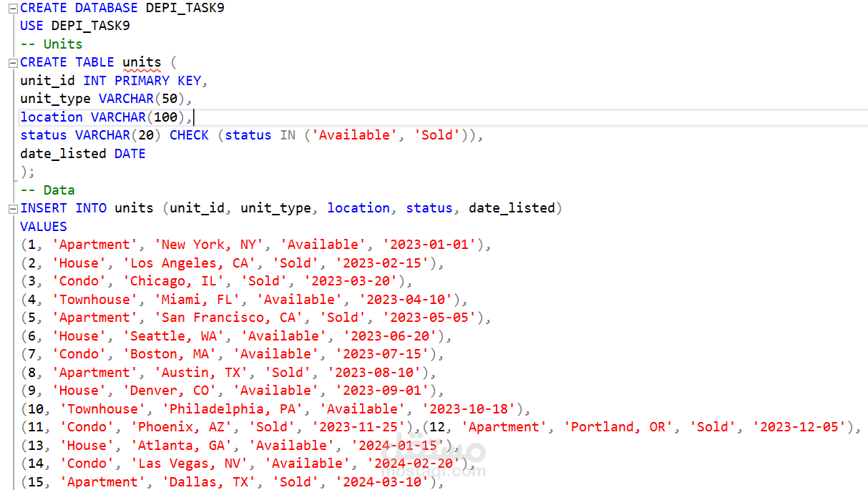Viewport: 868px width, 490px height.
Task: Click the USE DEPI_TASK9 statement
Action: click(64, 25)
